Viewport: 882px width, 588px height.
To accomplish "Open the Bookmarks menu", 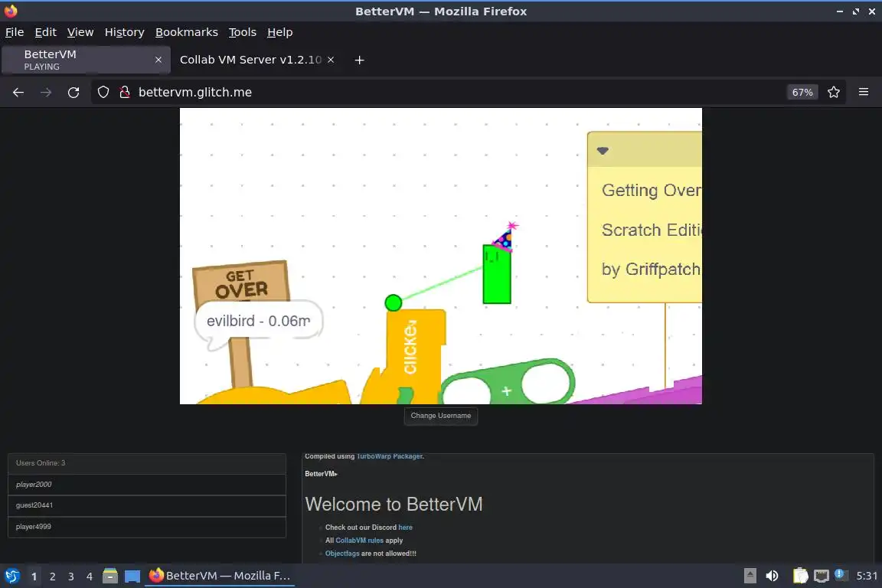I will (x=187, y=32).
